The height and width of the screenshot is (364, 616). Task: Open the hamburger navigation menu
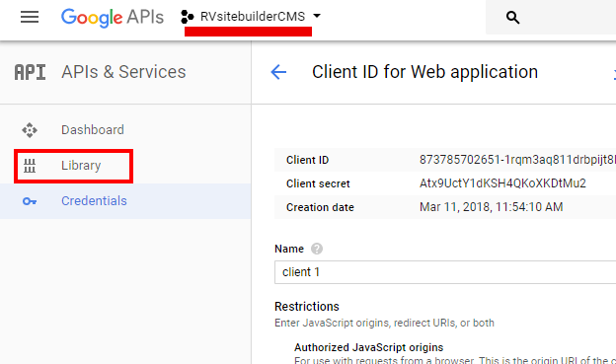(x=30, y=17)
